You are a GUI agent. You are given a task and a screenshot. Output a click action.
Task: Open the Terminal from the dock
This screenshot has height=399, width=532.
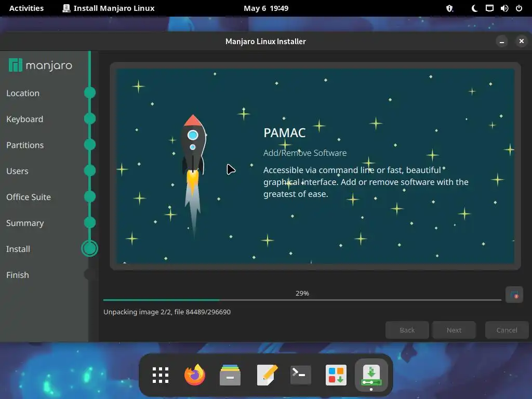pyautogui.click(x=301, y=375)
